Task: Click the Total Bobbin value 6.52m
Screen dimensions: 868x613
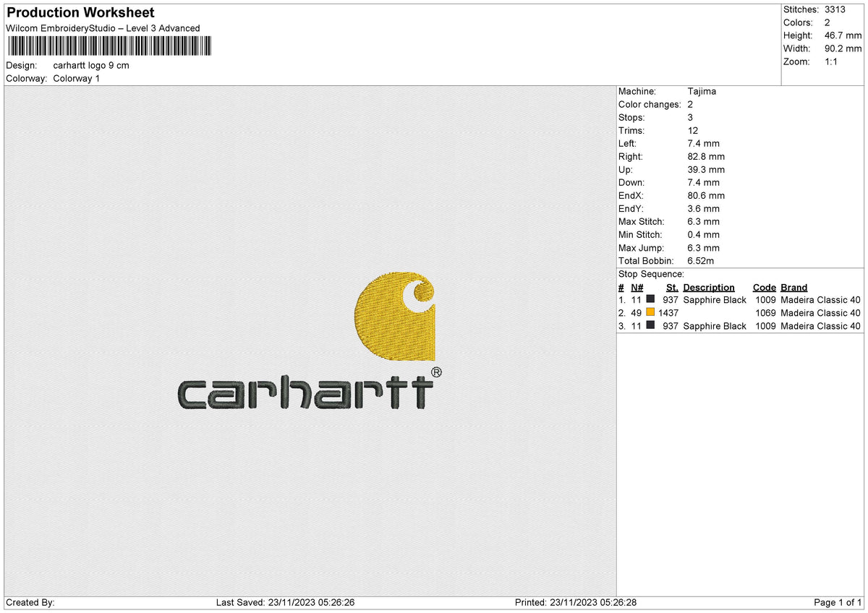Action: point(702,261)
